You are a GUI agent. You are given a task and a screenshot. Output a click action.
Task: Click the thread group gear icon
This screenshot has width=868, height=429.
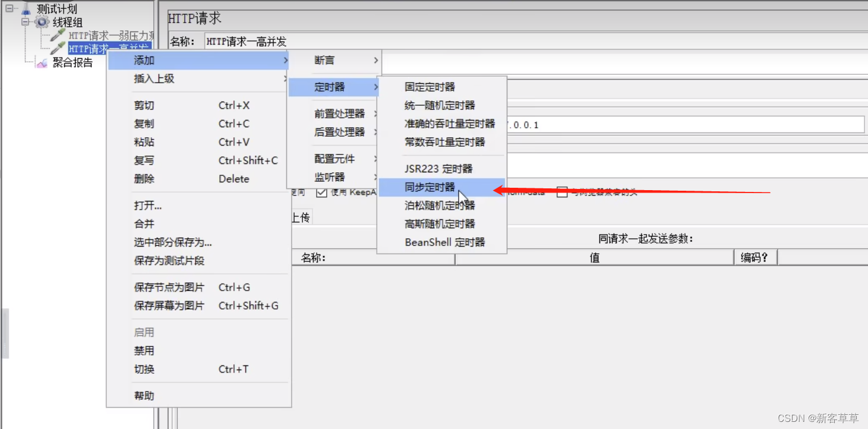[x=42, y=23]
